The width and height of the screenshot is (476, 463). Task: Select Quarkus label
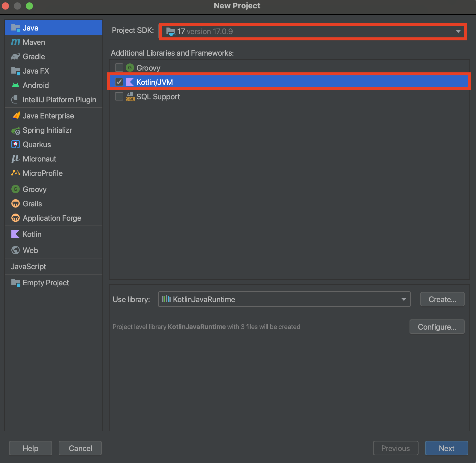[37, 144]
